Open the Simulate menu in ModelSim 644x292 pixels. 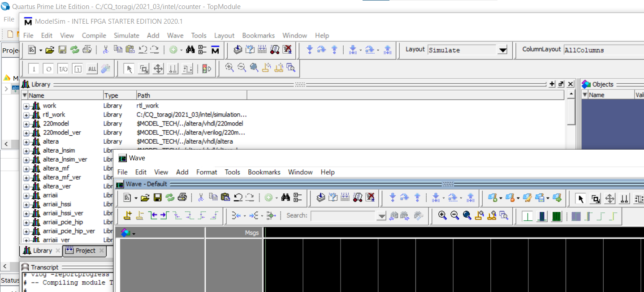(x=126, y=35)
